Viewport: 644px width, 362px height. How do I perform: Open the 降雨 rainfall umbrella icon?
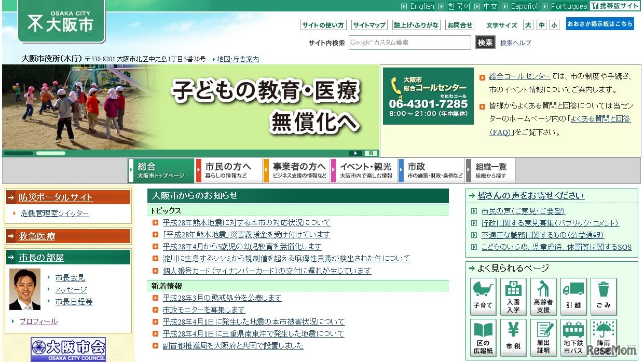pyautogui.click(x=604, y=338)
